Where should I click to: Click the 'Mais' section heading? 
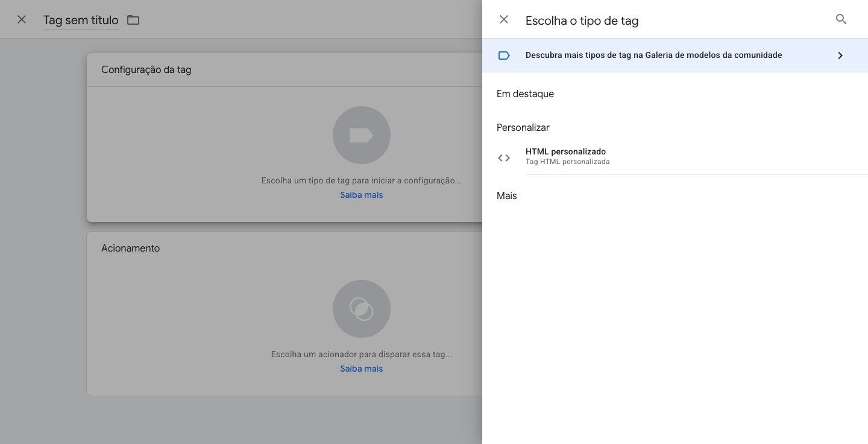(x=506, y=196)
